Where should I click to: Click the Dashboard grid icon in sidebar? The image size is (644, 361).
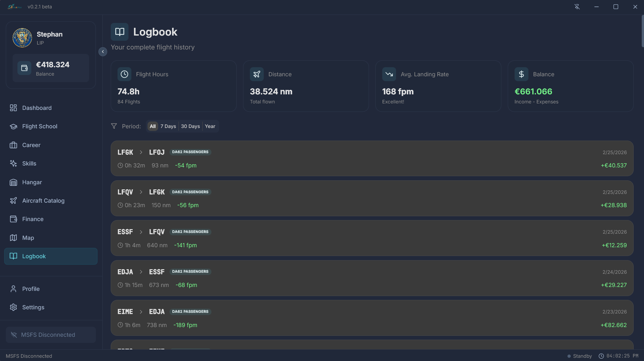pos(13,108)
